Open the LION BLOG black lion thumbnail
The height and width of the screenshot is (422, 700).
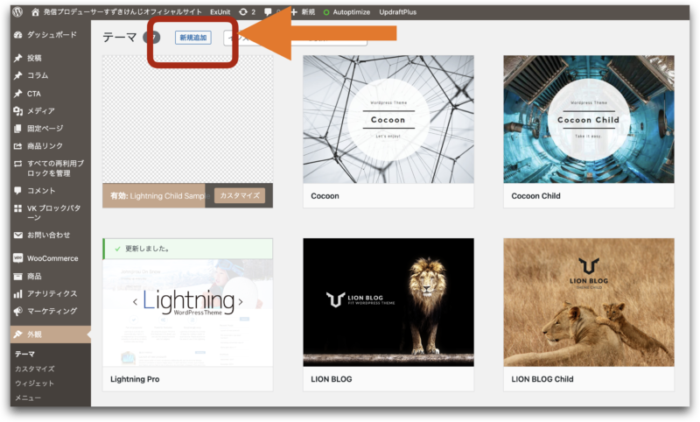[x=388, y=302]
